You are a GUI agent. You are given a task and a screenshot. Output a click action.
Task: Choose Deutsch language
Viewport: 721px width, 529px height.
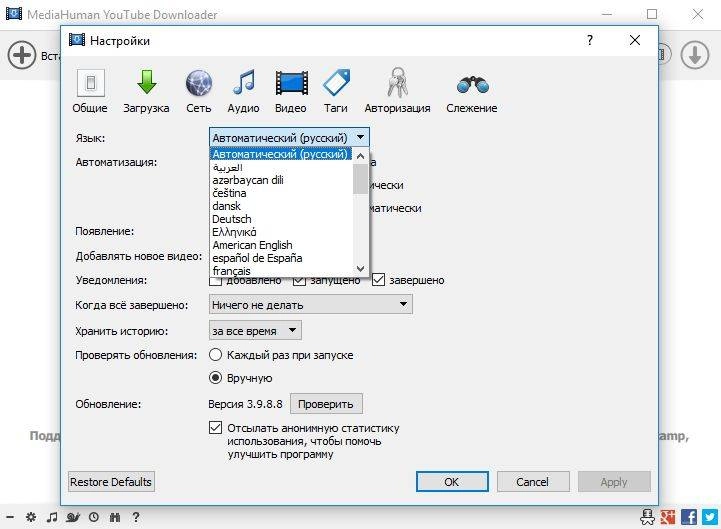pyautogui.click(x=280, y=219)
